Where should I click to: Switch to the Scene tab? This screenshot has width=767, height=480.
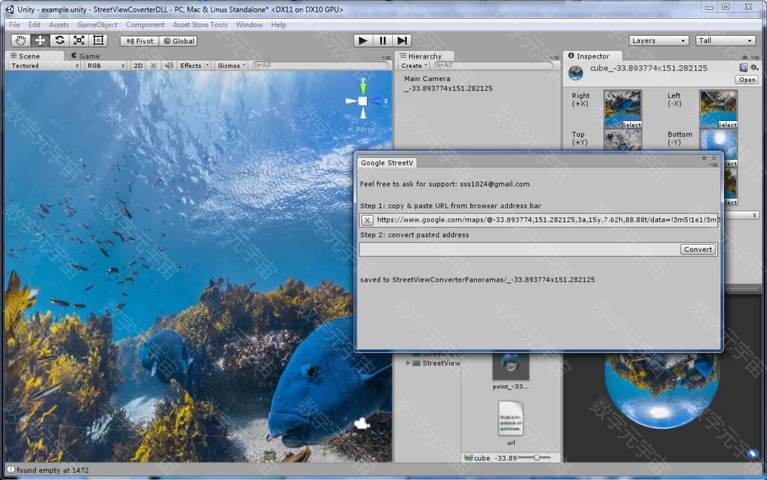pyautogui.click(x=35, y=56)
